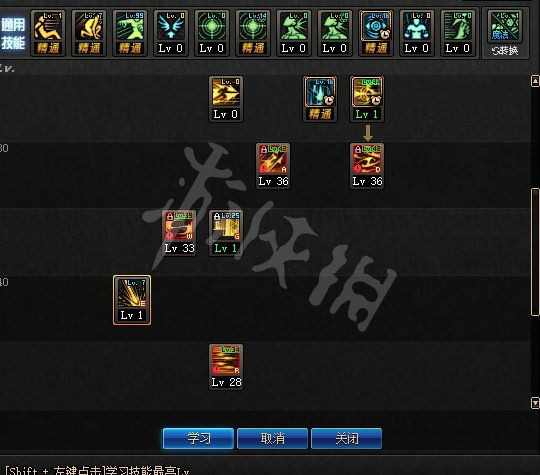The height and width of the screenshot is (475, 540).
Task: Click the 取消 cancel button
Action: (272, 438)
